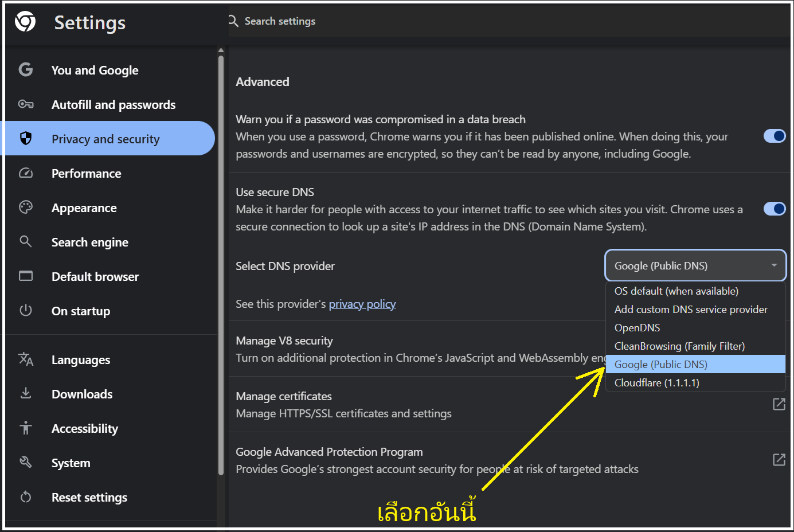Image resolution: width=794 pixels, height=532 pixels.
Task: Open Manage certificates external link icon
Action: coord(779,404)
